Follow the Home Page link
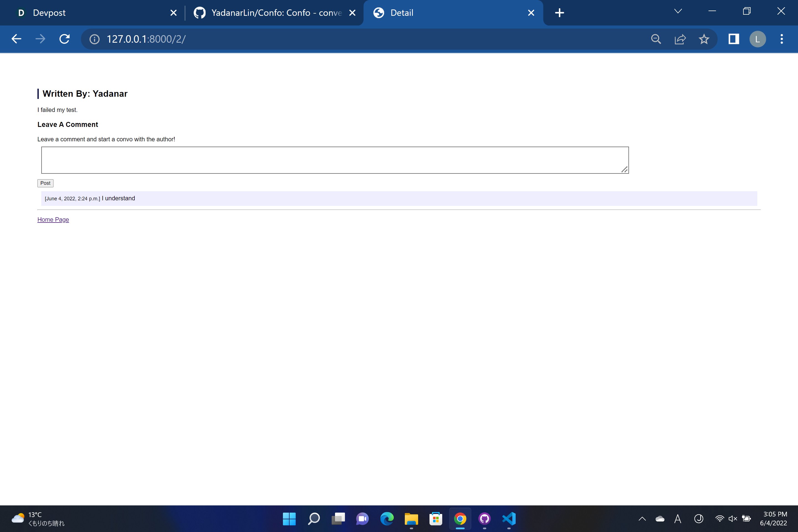798x532 pixels. [53, 219]
